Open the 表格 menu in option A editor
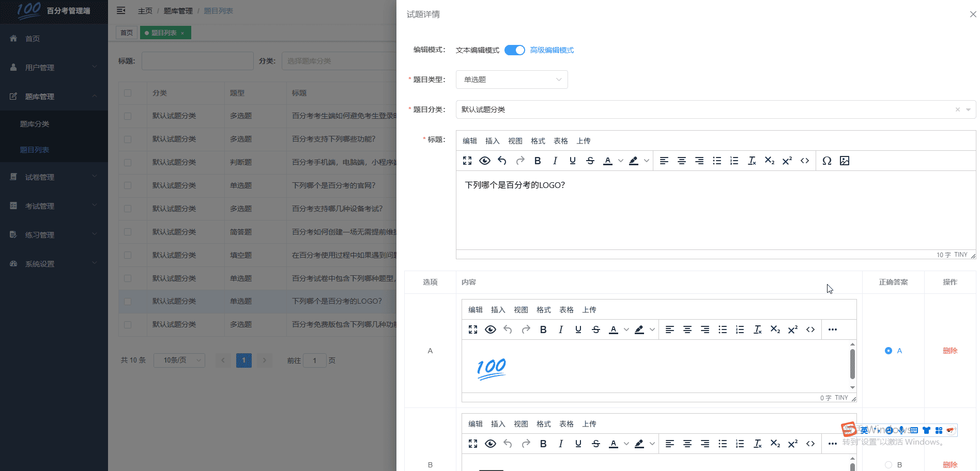The height and width of the screenshot is (471, 980). coord(566,309)
